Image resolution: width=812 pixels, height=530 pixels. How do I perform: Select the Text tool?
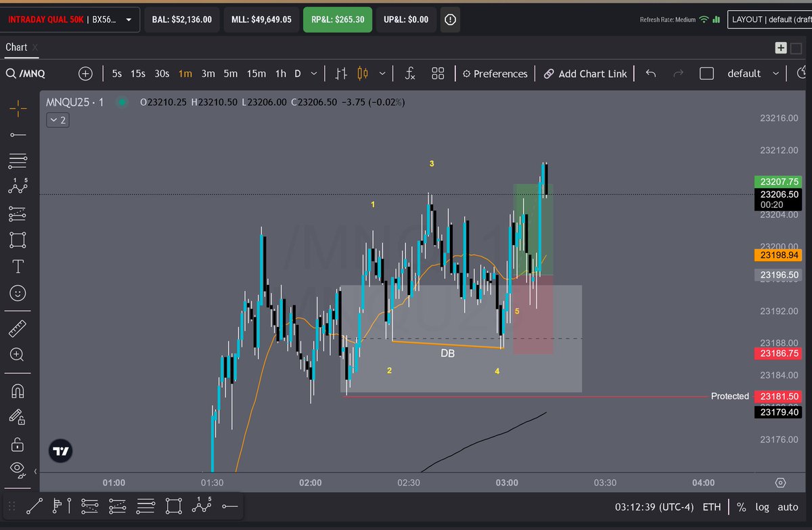pos(18,267)
